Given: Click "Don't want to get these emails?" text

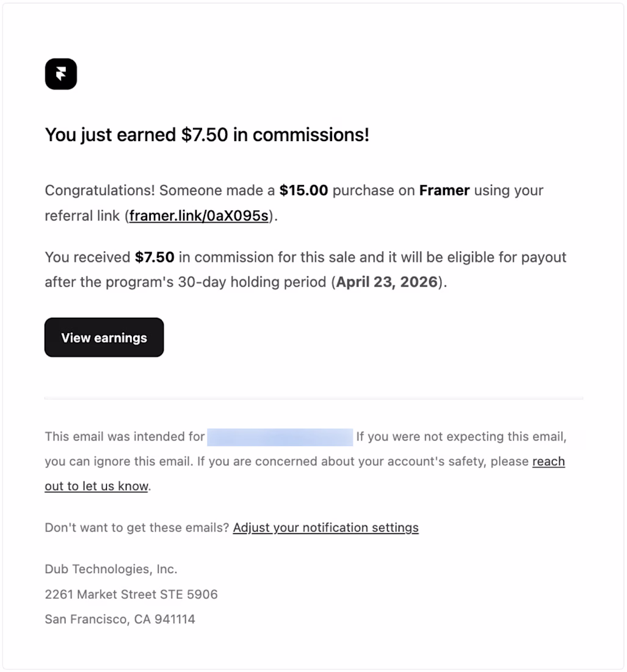Looking at the screenshot, I should 137,528.
